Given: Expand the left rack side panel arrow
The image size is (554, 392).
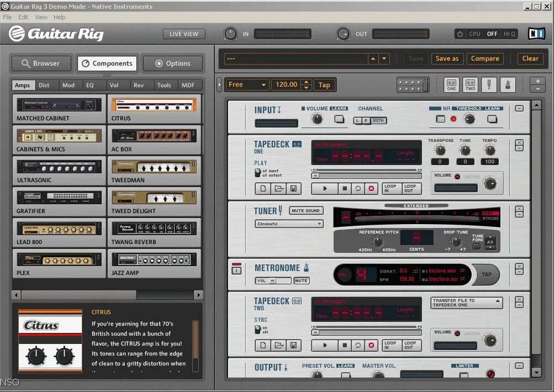Looking at the screenshot, I should [x=219, y=85].
